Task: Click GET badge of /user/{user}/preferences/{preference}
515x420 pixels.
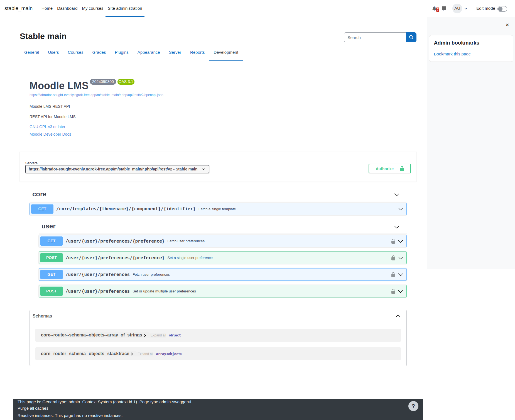Action: click(51, 241)
